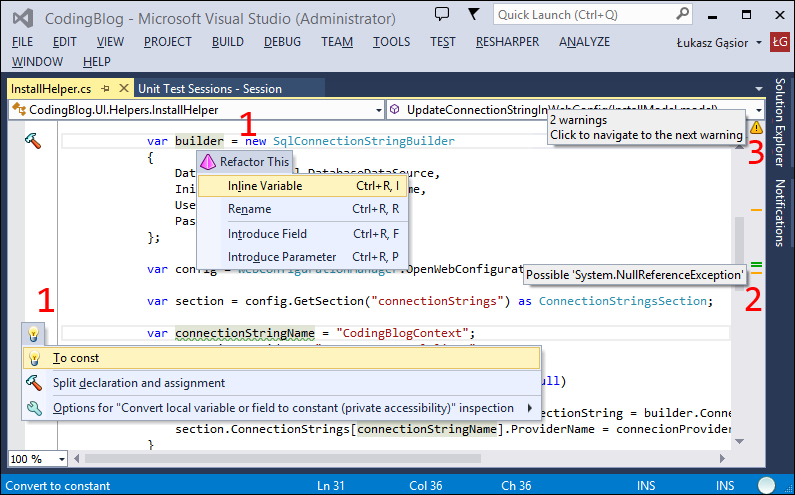Click the green marker on the marker bar

pos(756,265)
